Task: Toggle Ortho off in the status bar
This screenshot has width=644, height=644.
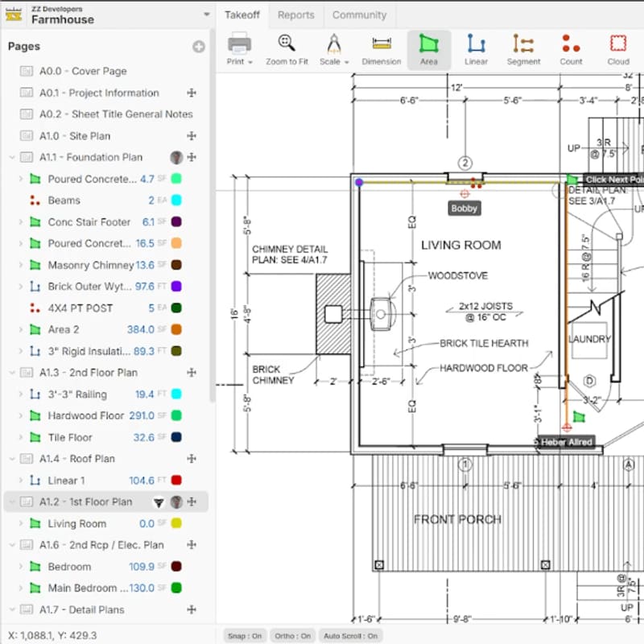Action: click(292, 635)
